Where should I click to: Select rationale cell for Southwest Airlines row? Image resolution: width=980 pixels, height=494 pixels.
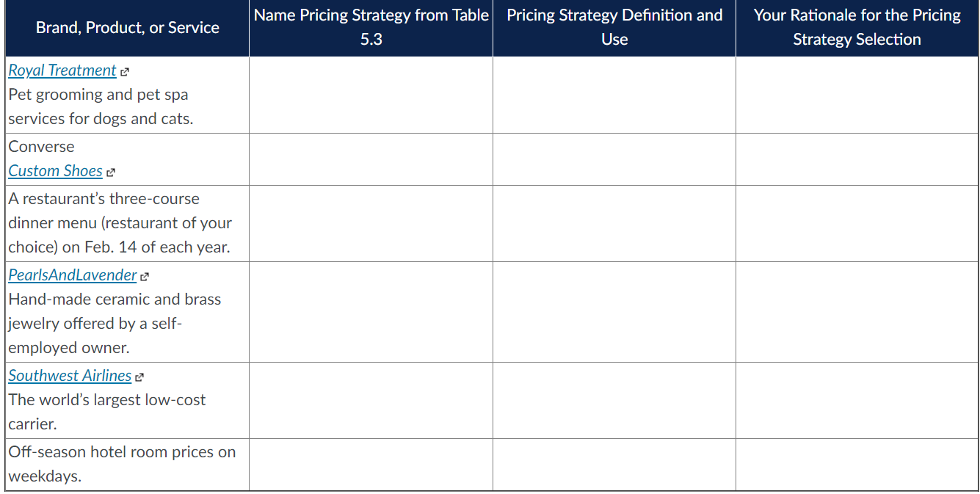pyautogui.click(x=857, y=401)
